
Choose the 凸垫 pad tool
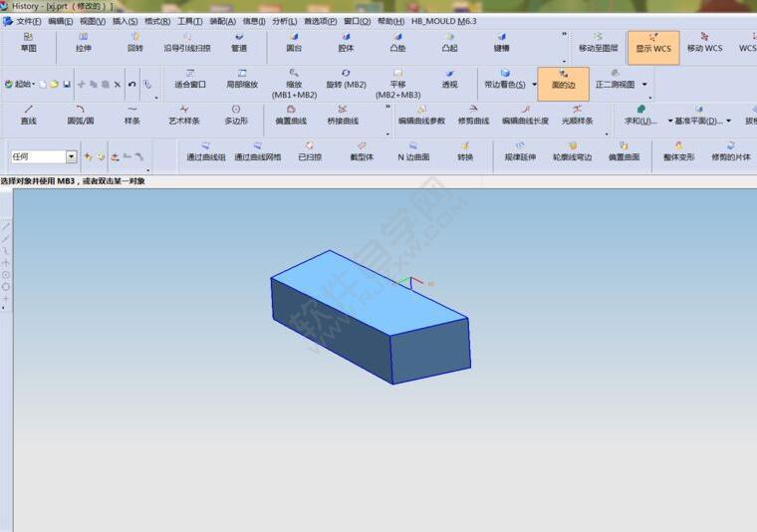[397, 43]
